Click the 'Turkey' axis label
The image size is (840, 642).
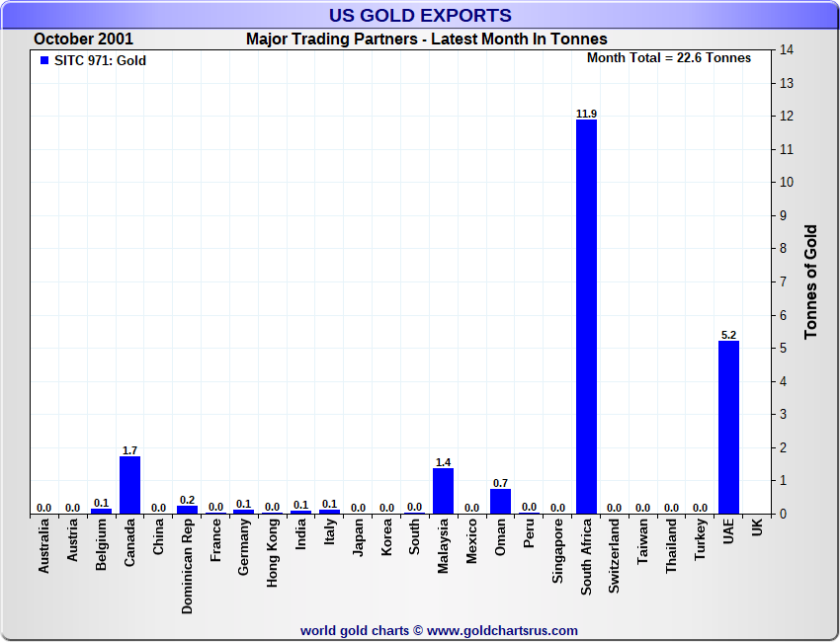pyautogui.click(x=701, y=539)
